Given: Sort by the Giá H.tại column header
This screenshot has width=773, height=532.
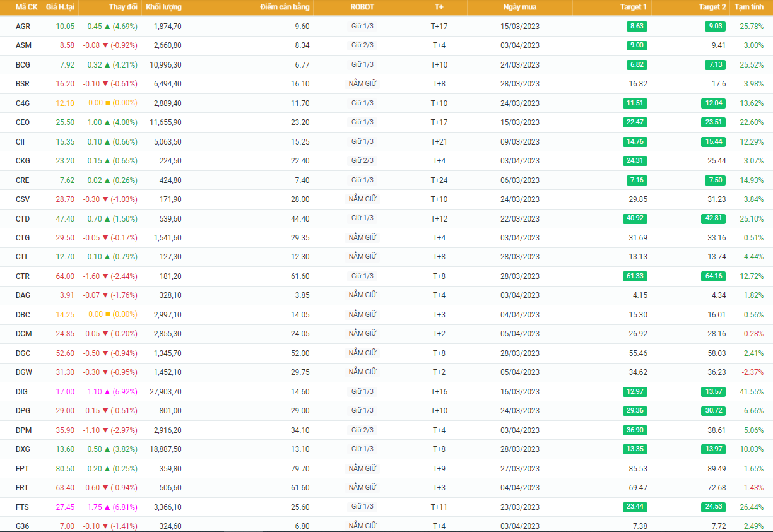Looking at the screenshot, I should [61, 7].
